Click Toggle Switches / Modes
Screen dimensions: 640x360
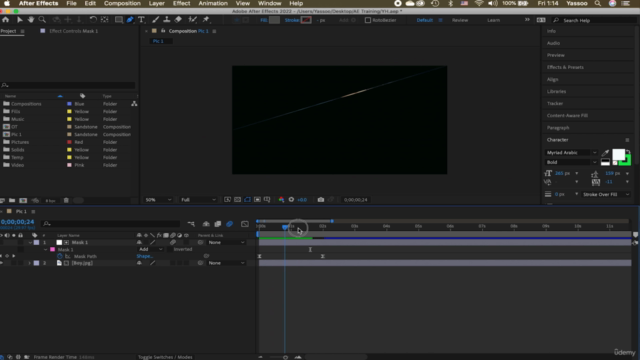pyautogui.click(x=165, y=357)
